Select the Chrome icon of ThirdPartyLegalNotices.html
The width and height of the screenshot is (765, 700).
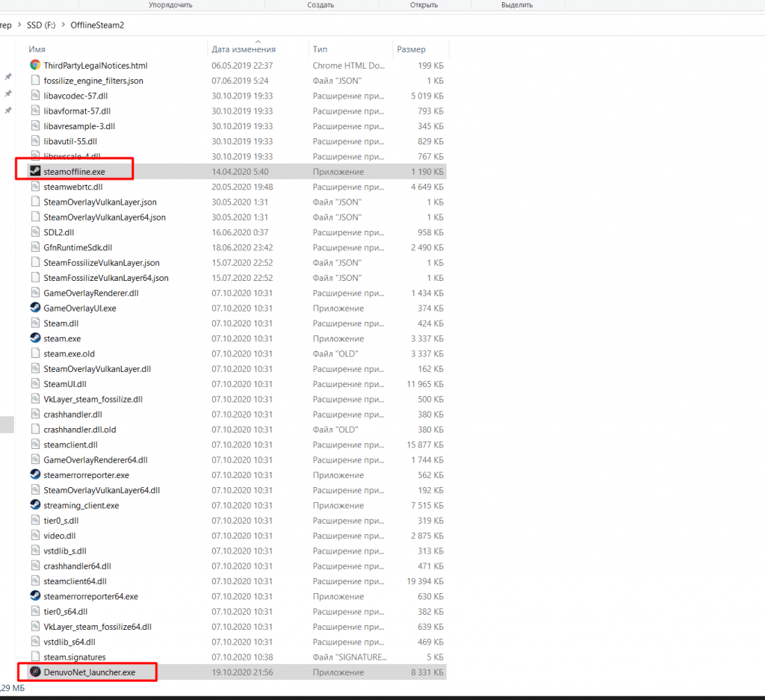pyautogui.click(x=35, y=65)
